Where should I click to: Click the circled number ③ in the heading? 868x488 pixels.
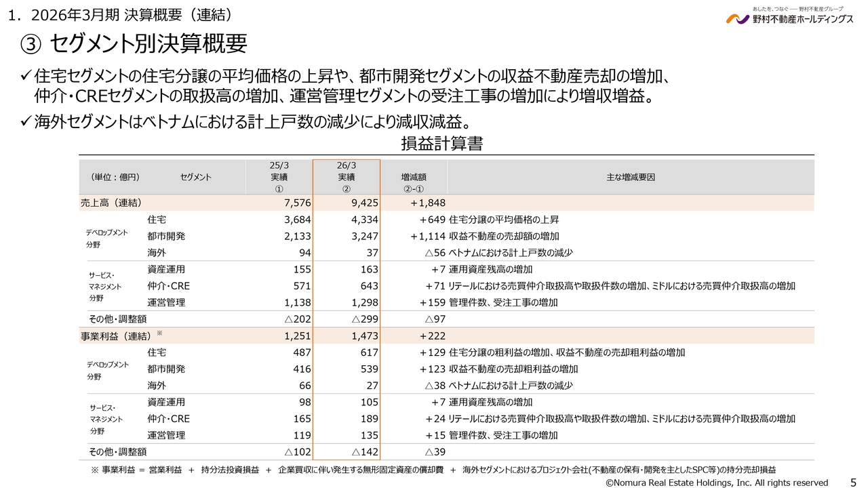point(32,45)
